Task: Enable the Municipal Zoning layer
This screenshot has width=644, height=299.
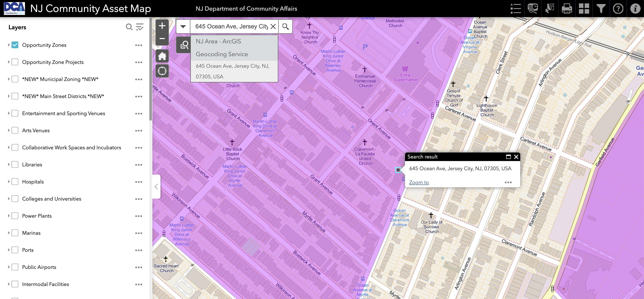Action: pos(15,79)
